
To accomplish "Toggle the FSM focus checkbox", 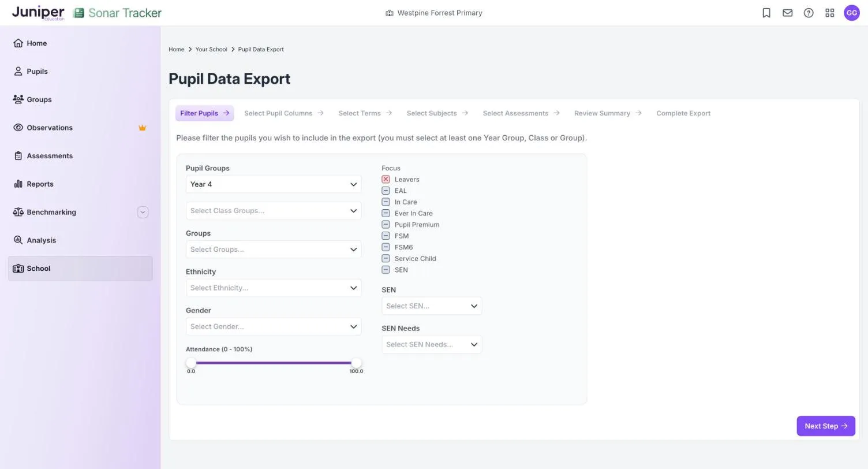I will (386, 236).
